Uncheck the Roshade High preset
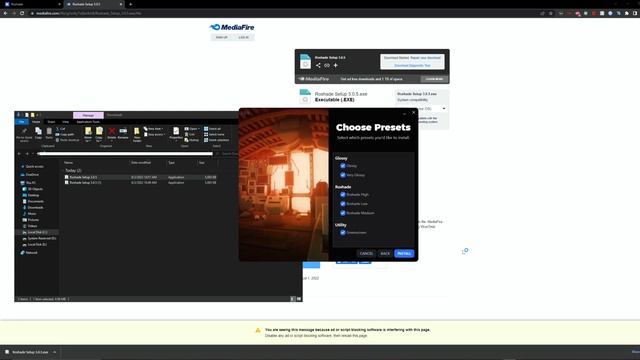Image resolution: width=640 pixels, height=360 pixels. (343, 194)
